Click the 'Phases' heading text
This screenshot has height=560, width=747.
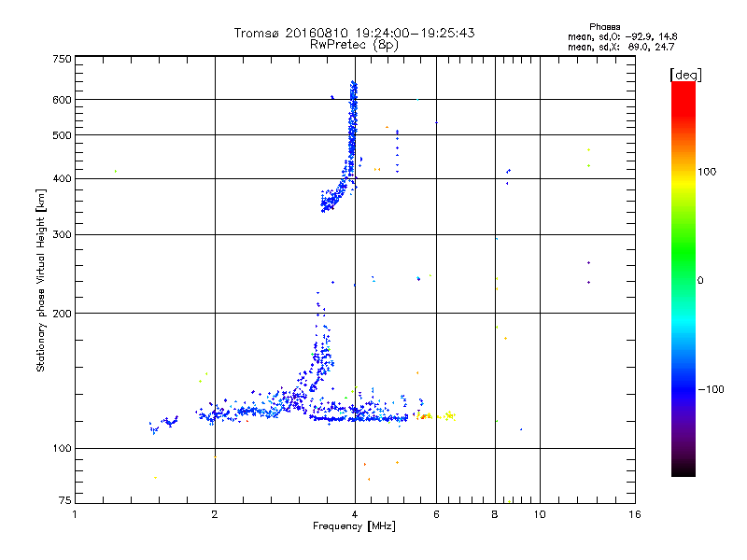pos(604,27)
